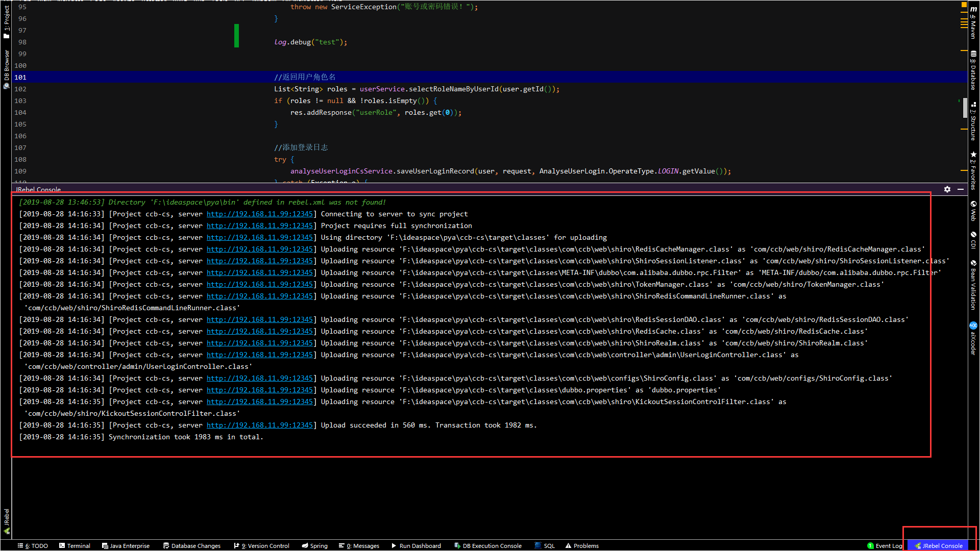Open JRebel Console settings gear
Screen dimensions: 980x551
click(947, 189)
